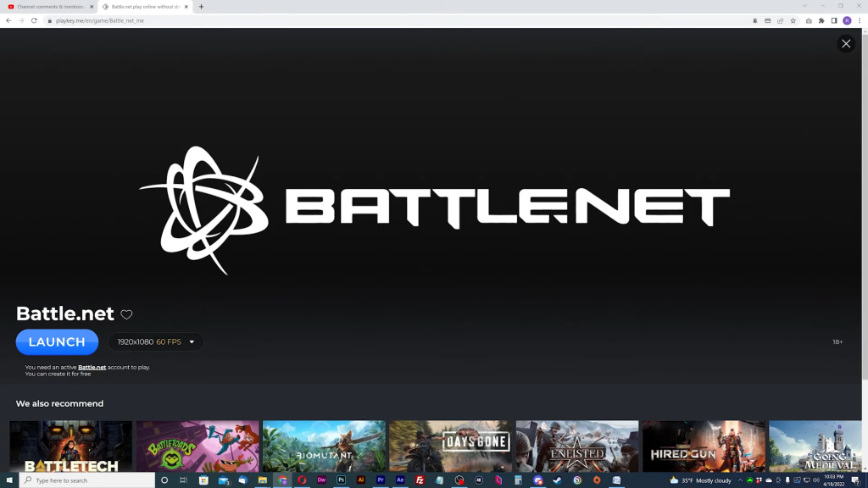The height and width of the screenshot is (488, 868).
Task: Open the Battletech game thumbnail
Action: point(71,446)
